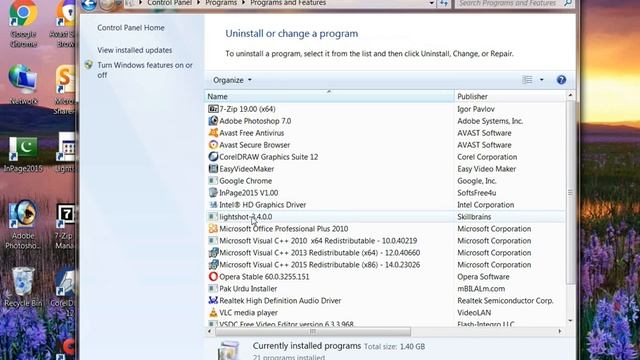Select the CorelDRAW Graphics Suite 12 icon
640x360 pixels.
[213, 157]
